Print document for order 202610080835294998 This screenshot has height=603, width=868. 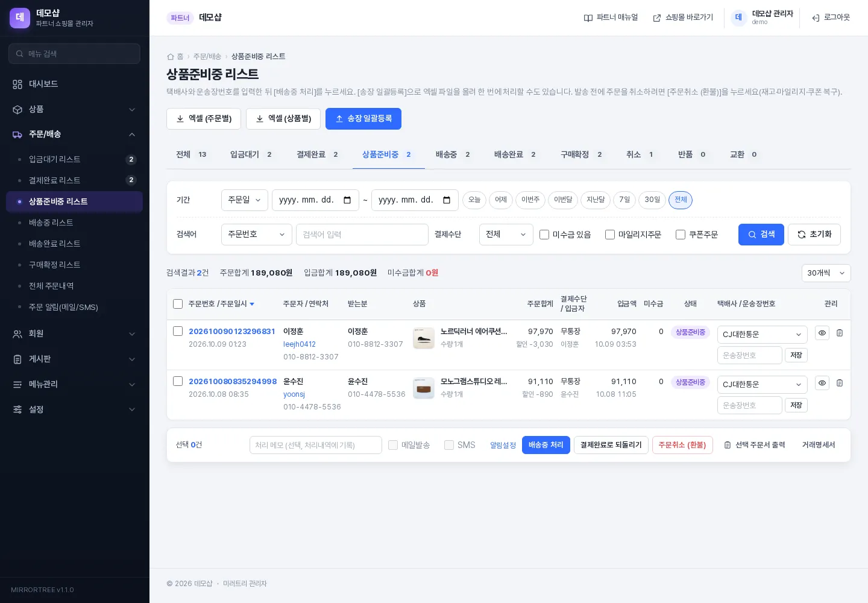point(840,383)
